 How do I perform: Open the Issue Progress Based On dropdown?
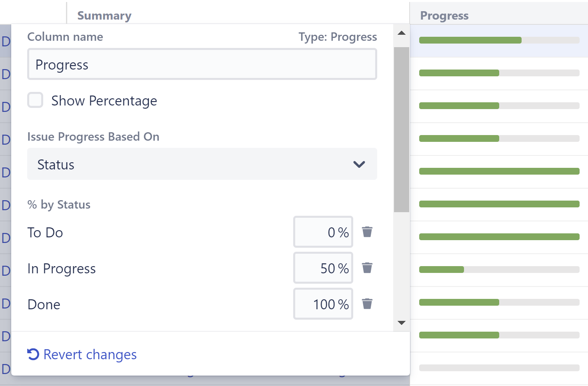[x=202, y=164]
